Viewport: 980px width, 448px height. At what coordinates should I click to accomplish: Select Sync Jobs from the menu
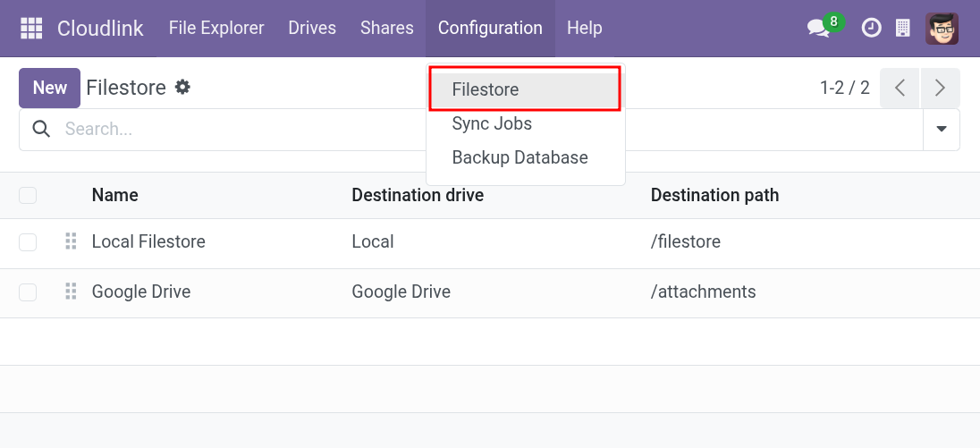coord(492,123)
